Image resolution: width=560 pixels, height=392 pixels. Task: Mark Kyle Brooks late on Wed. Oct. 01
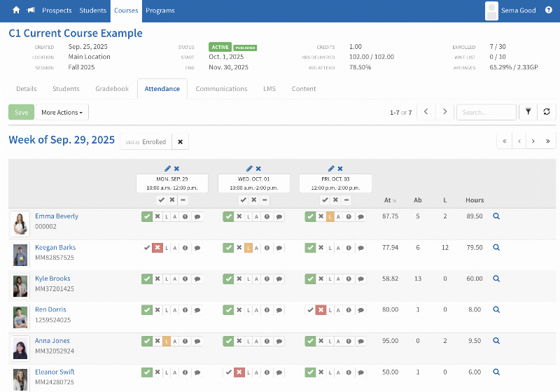click(x=248, y=279)
